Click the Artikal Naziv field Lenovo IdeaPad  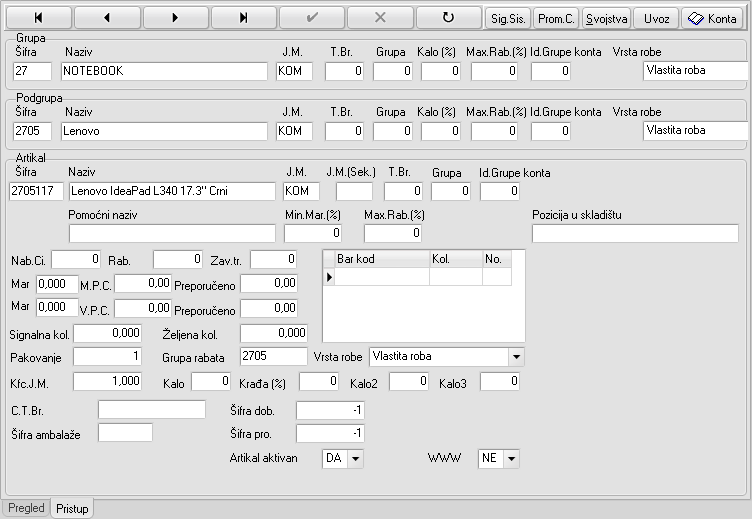(172, 191)
